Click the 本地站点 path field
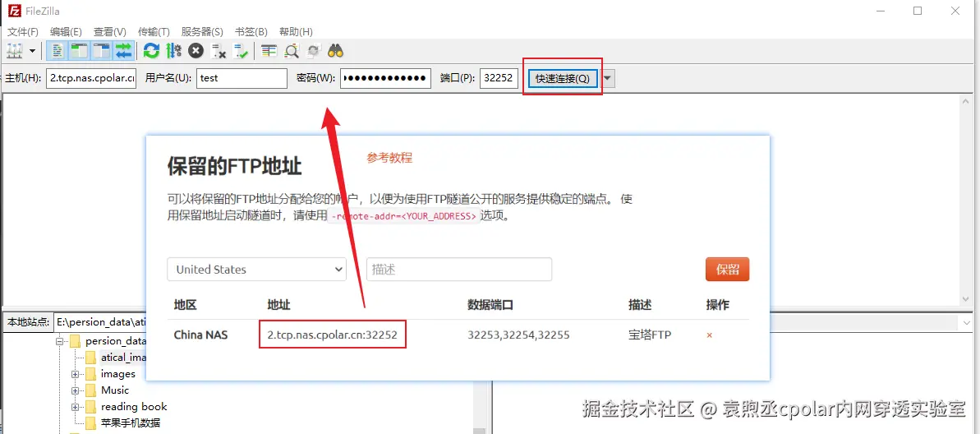Viewport: 980px width, 434px height. click(100, 322)
